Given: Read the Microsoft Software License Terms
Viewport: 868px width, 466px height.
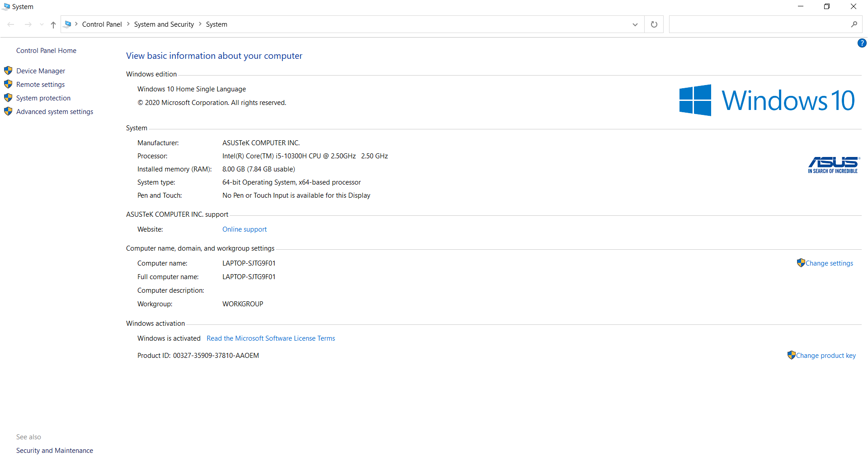Looking at the screenshot, I should 271,338.
